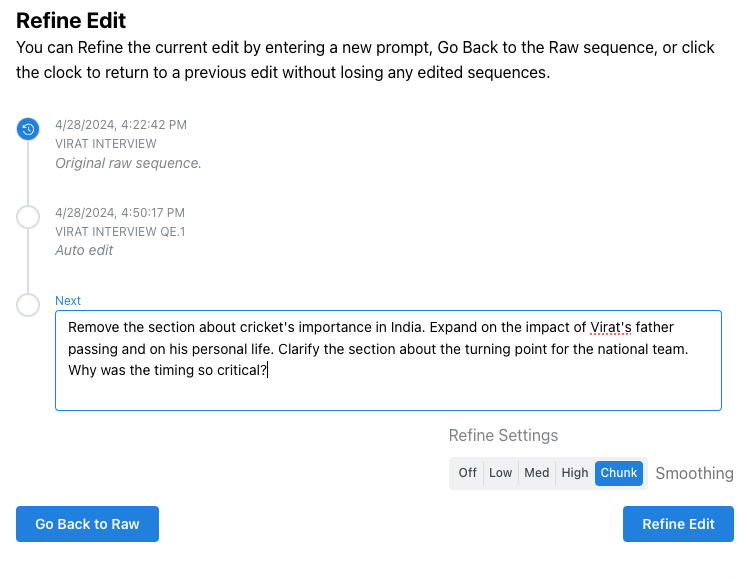Set smoothing to Off
The width and height of the screenshot is (747, 579).
(x=467, y=473)
